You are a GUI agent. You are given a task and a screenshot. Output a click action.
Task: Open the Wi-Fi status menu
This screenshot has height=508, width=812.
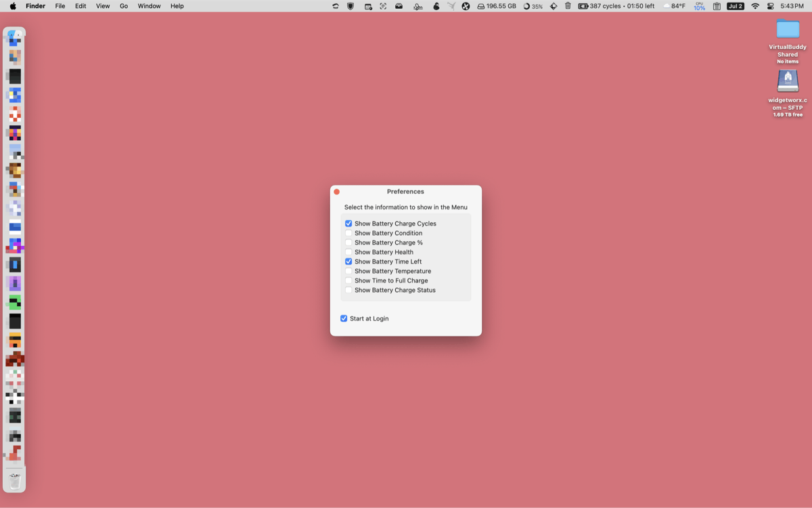(x=755, y=6)
